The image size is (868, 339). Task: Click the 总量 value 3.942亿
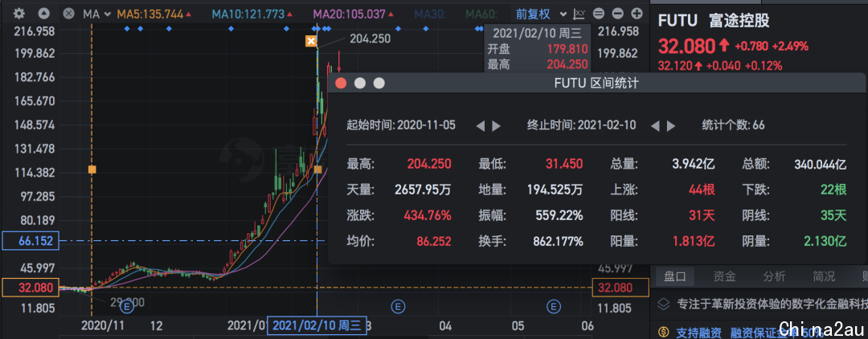[694, 164]
